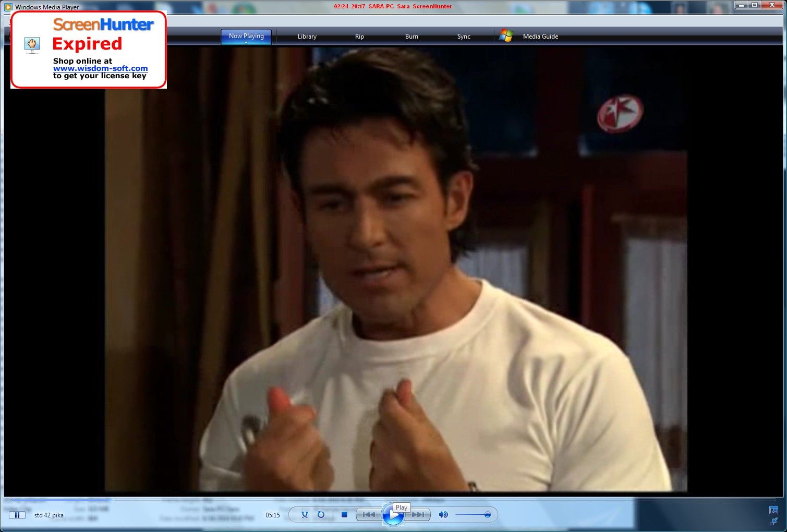This screenshot has width=787, height=532.
Task: Select the Sync tab
Action: 464,37
